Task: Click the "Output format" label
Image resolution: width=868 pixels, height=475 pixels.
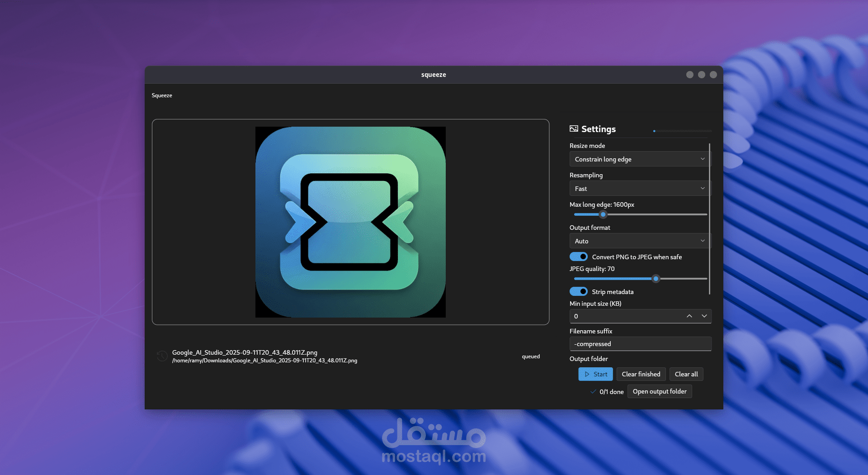Action: point(590,228)
